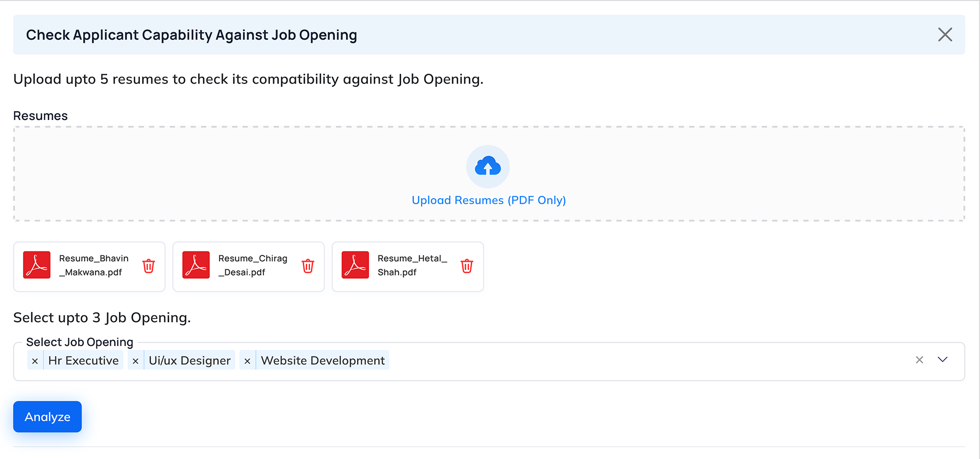
Task: Delete the Resume_Hetal_Shah.pdf file
Action: coord(467,266)
